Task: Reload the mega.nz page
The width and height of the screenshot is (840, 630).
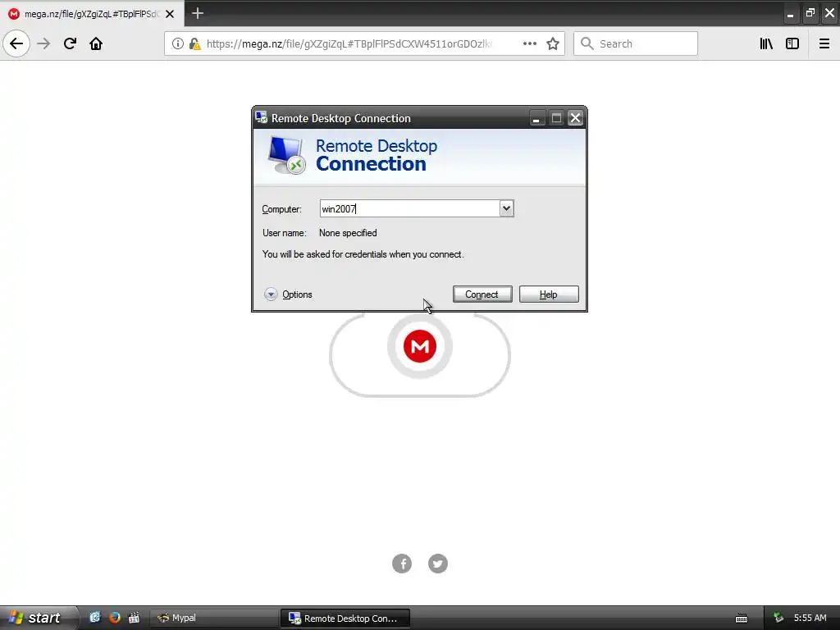Action: (x=70, y=44)
